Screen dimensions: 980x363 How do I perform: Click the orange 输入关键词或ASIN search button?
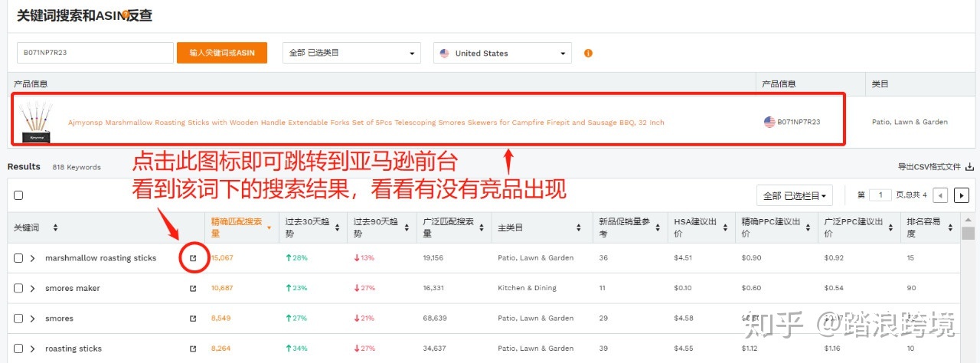point(222,53)
